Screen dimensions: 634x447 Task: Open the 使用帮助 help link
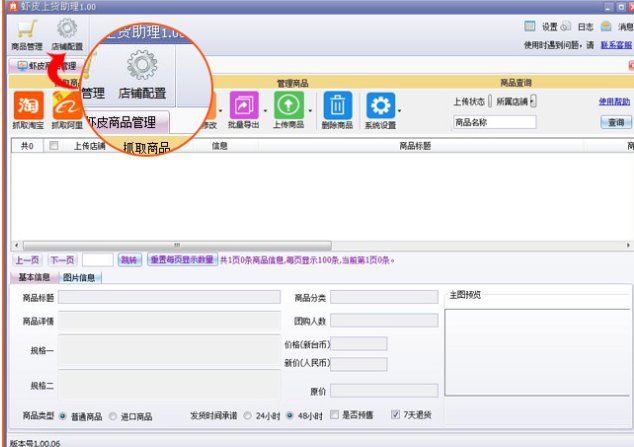click(x=614, y=101)
